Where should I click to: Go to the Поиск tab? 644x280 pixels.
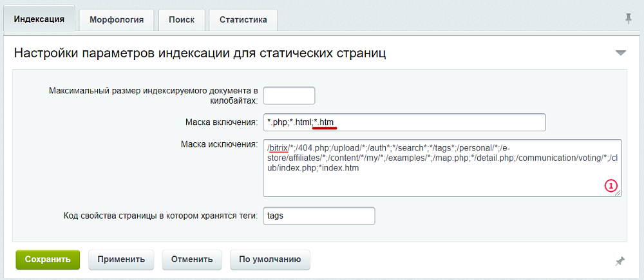pyautogui.click(x=182, y=20)
